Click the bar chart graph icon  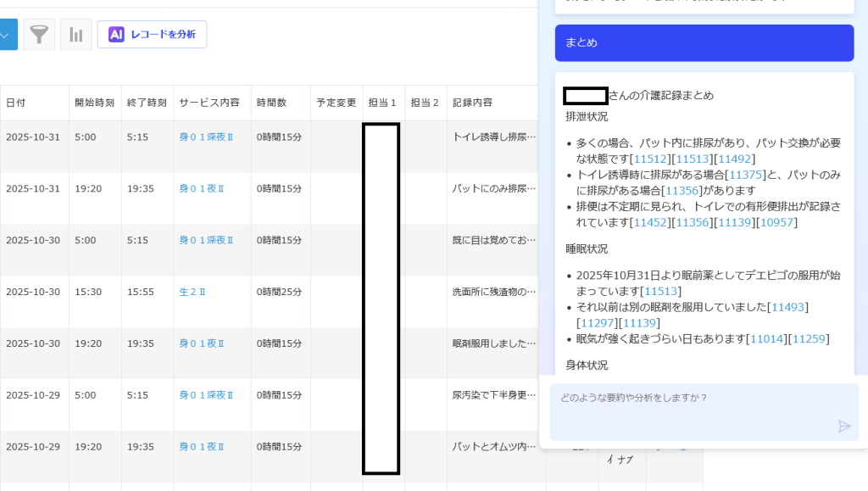click(x=76, y=35)
